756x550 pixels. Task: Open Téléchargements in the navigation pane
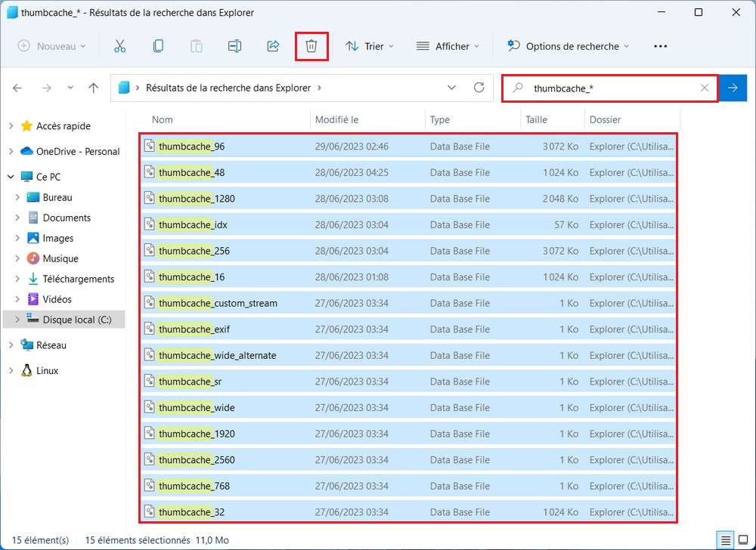point(78,279)
